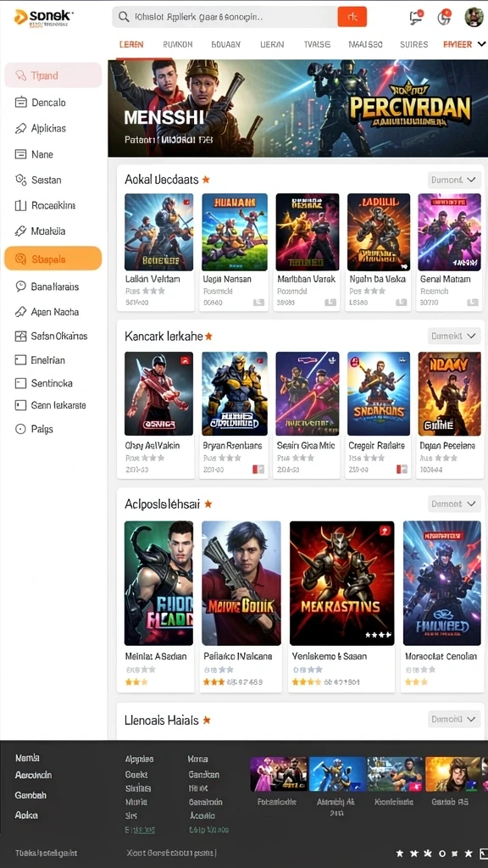Open the Konleliuaie footer thumbnail
Screen dimensions: 488x868
(395, 774)
